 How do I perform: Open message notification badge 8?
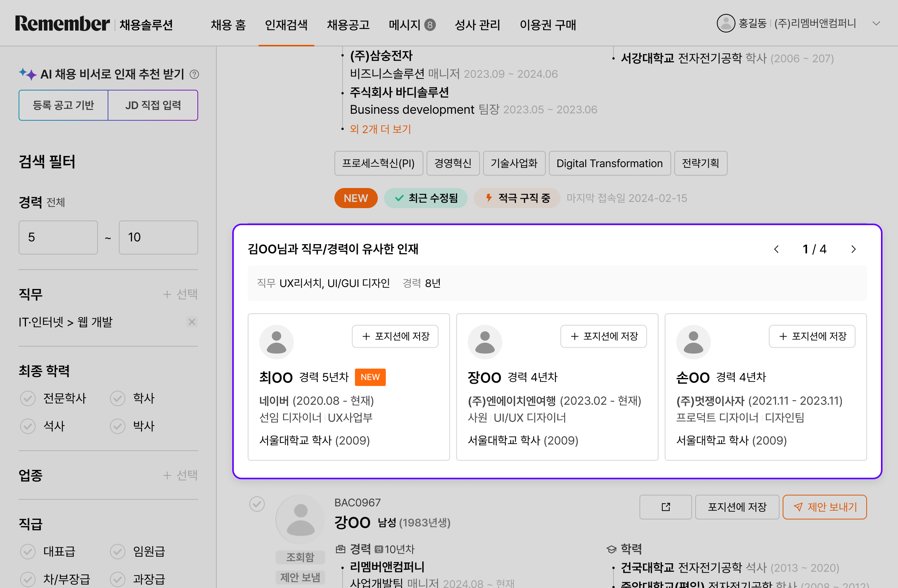430,25
